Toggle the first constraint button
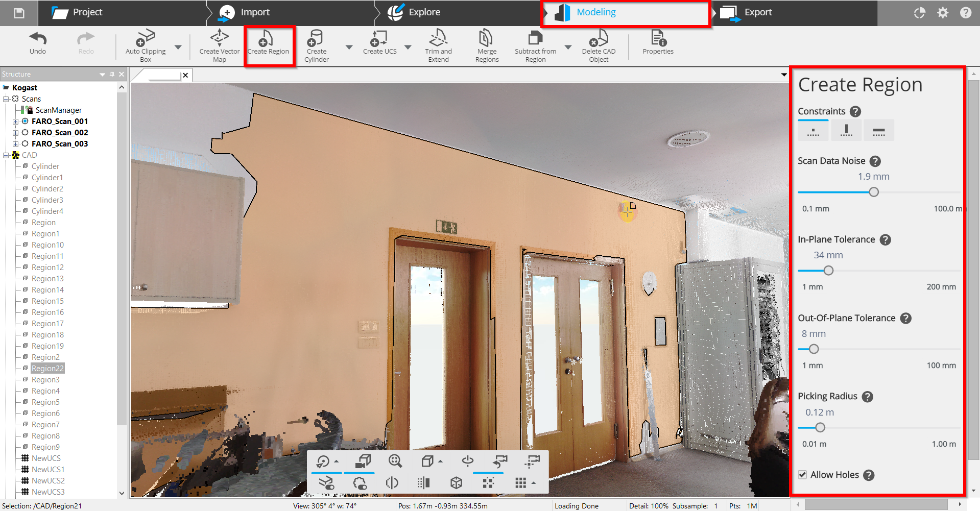 pyautogui.click(x=813, y=131)
